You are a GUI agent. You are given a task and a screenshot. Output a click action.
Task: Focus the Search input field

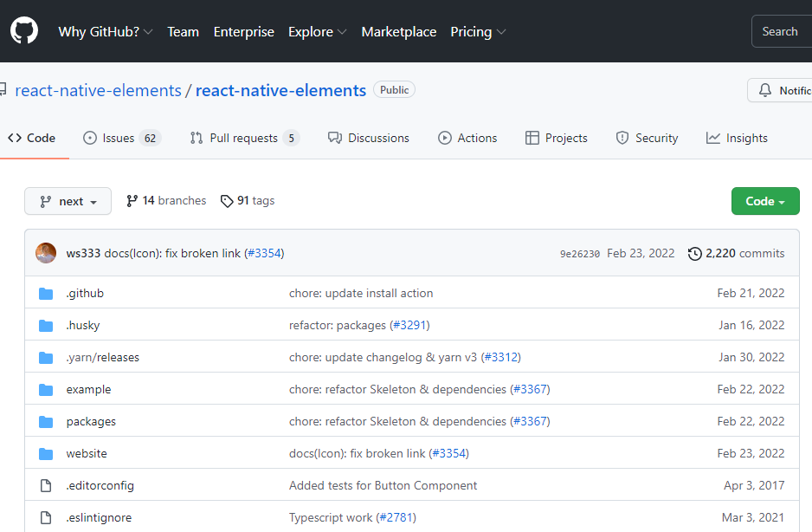782,32
